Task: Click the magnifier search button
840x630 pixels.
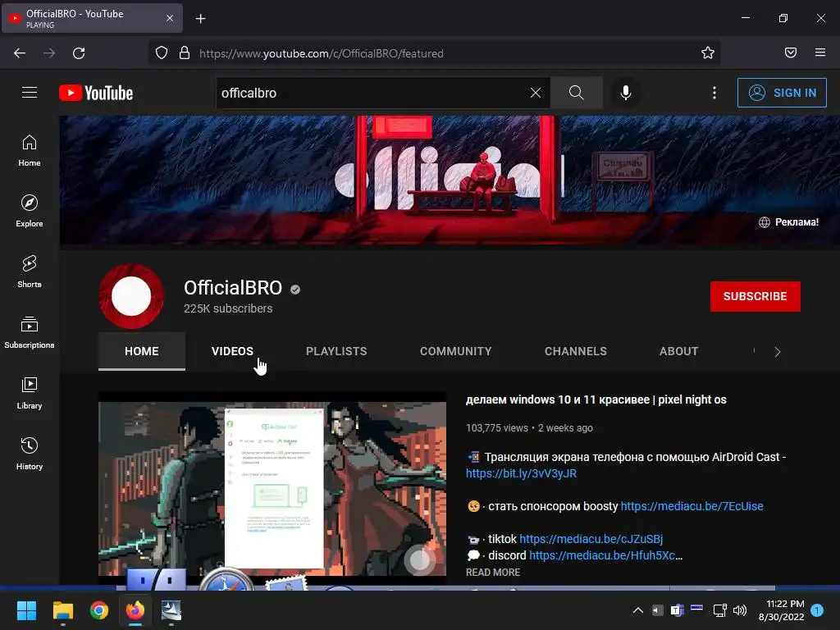Action: 577,93
